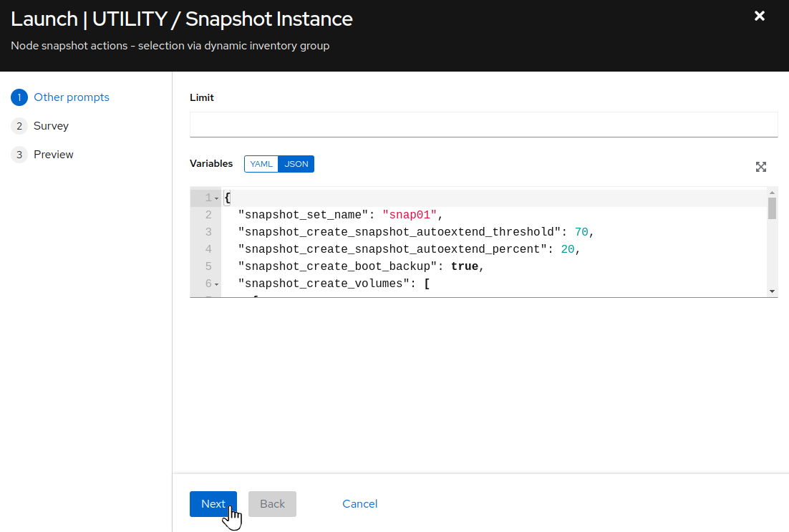Click the autoextend threshold value 70
This screenshot has width=789, height=532.
tap(581, 232)
